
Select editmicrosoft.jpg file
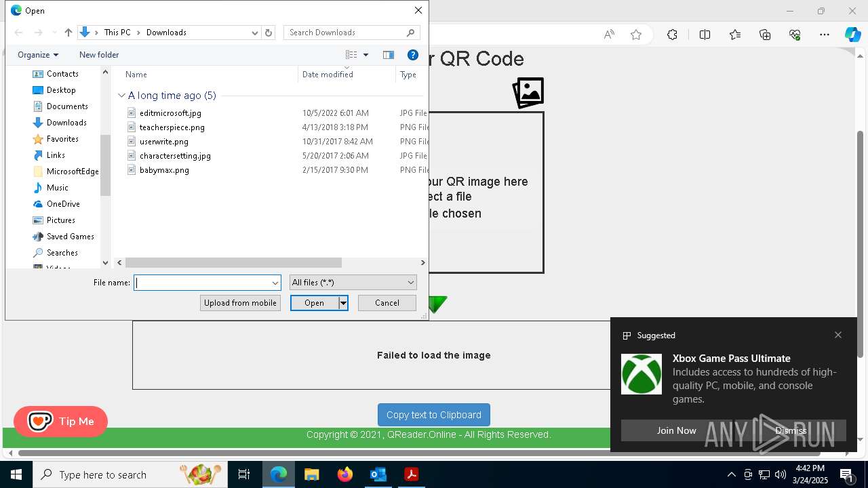coord(170,113)
